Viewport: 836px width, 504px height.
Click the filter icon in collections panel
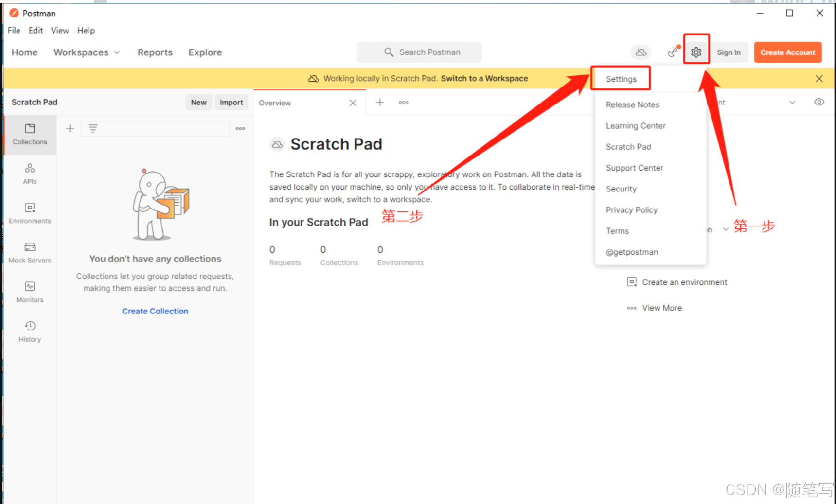[x=93, y=128]
